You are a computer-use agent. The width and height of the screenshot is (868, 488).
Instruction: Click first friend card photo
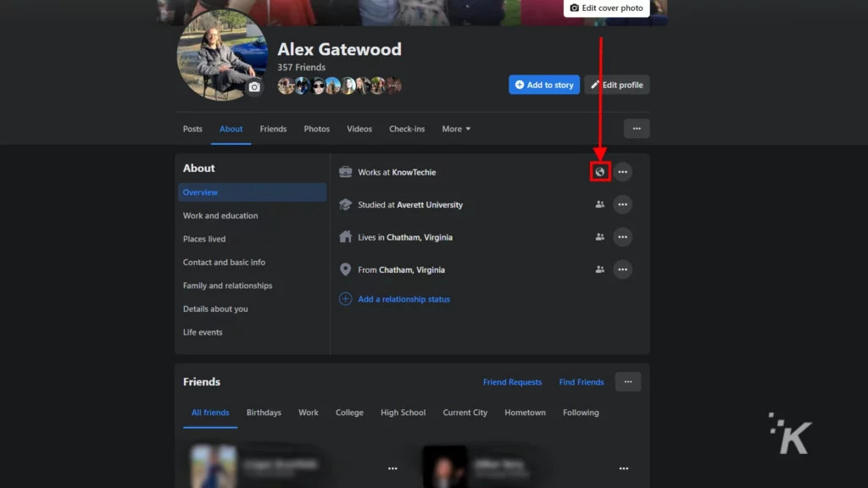click(x=213, y=467)
